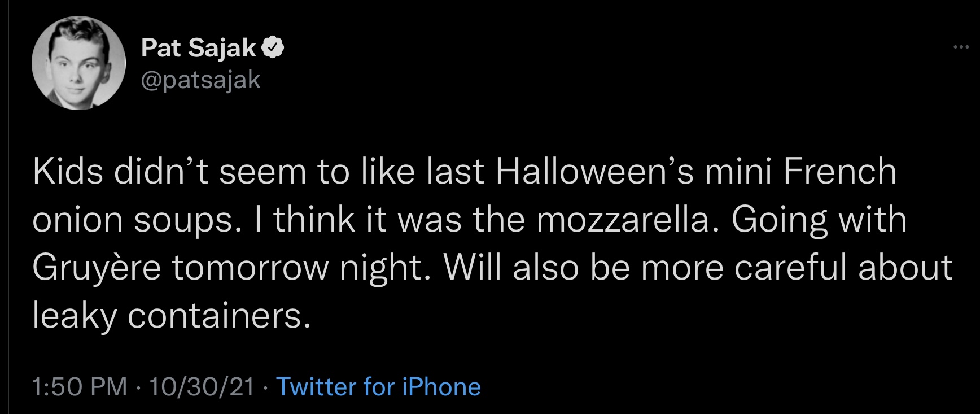Click the word tomorrow in the tweet

click(250, 268)
